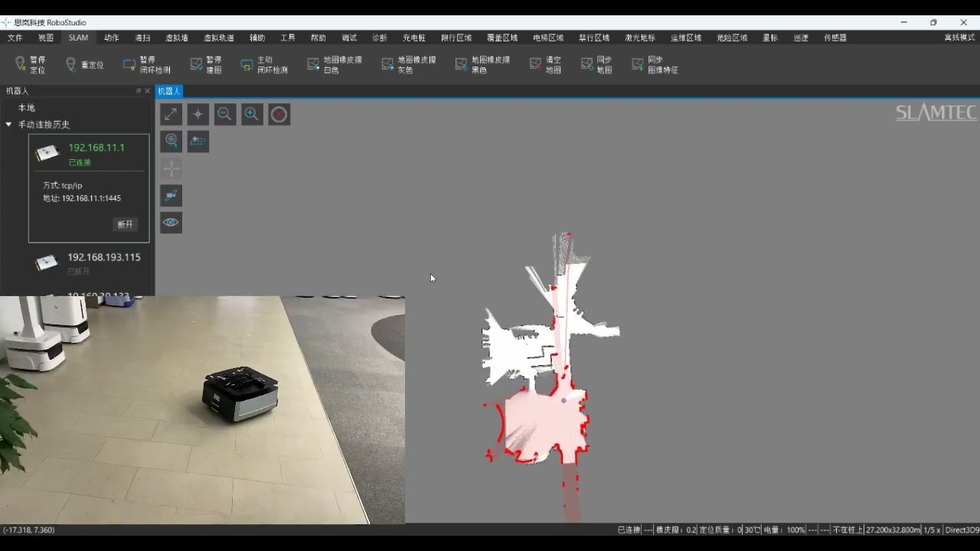This screenshot has height=551, width=980.
Task: Float the 机器人 side panel
Action: [139, 91]
